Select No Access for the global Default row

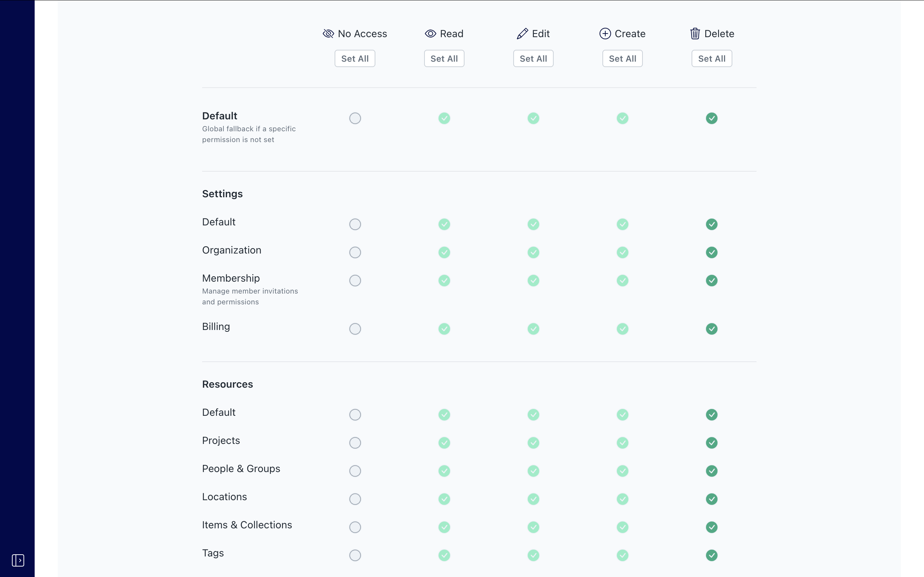355,118
